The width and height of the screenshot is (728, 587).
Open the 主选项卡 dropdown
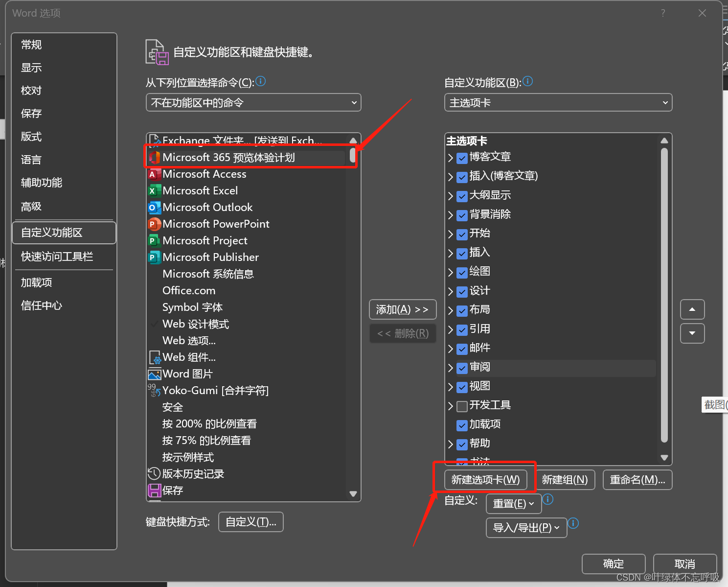click(x=558, y=102)
